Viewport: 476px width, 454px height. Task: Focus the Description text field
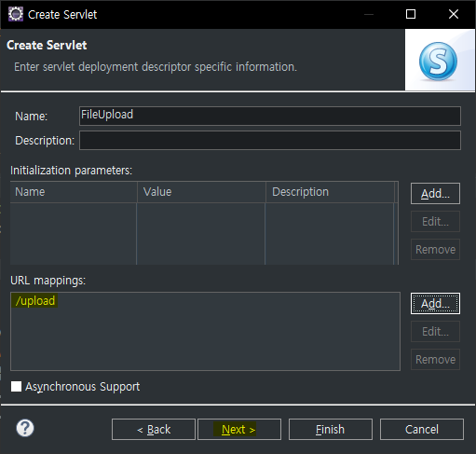pyautogui.click(x=270, y=141)
